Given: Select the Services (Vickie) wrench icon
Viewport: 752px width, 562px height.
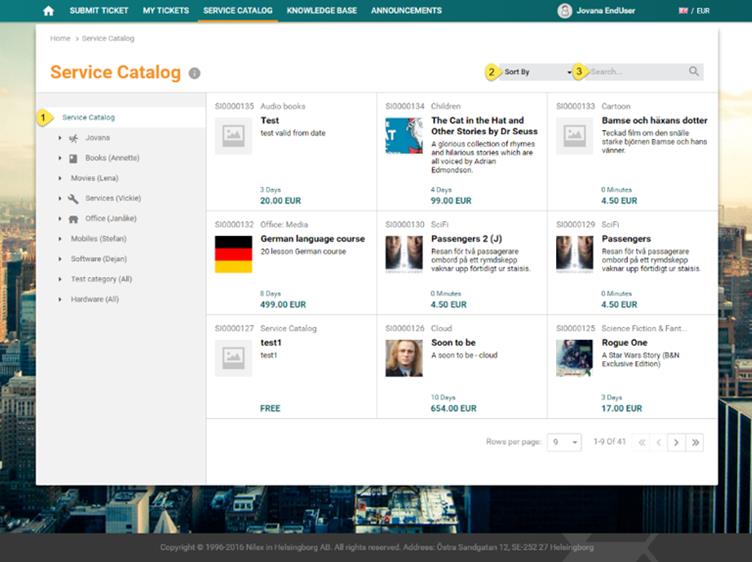Looking at the screenshot, I should point(73,199).
